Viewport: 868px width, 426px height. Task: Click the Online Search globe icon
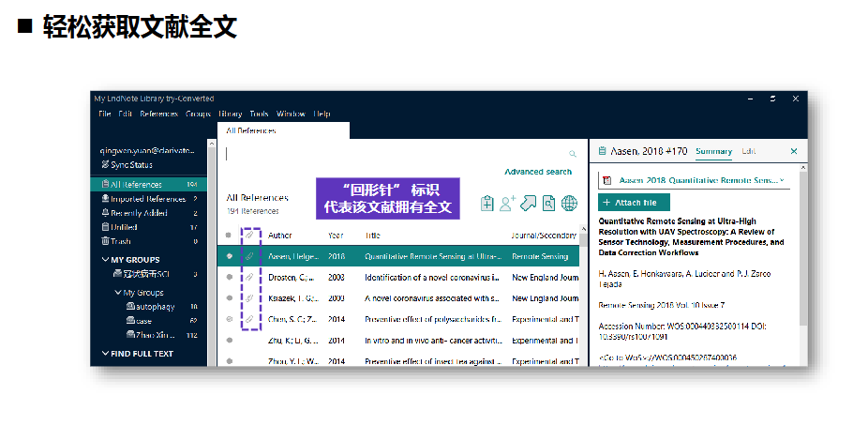tap(569, 204)
